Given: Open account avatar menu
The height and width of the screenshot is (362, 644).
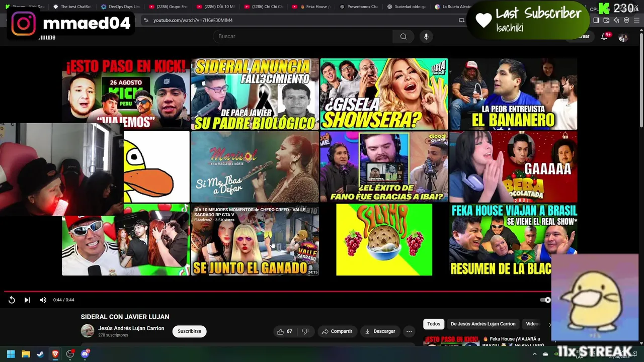Looking at the screenshot, I should tap(623, 37).
